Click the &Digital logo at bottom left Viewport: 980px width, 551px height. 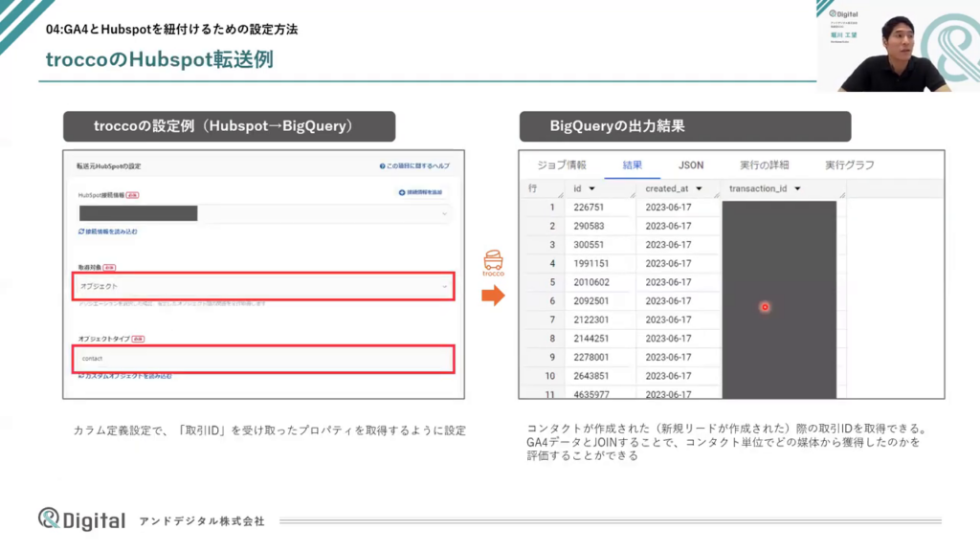pos(81,519)
